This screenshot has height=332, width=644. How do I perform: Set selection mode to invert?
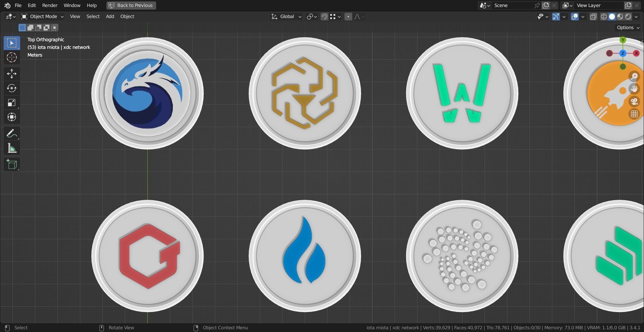coord(47,27)
